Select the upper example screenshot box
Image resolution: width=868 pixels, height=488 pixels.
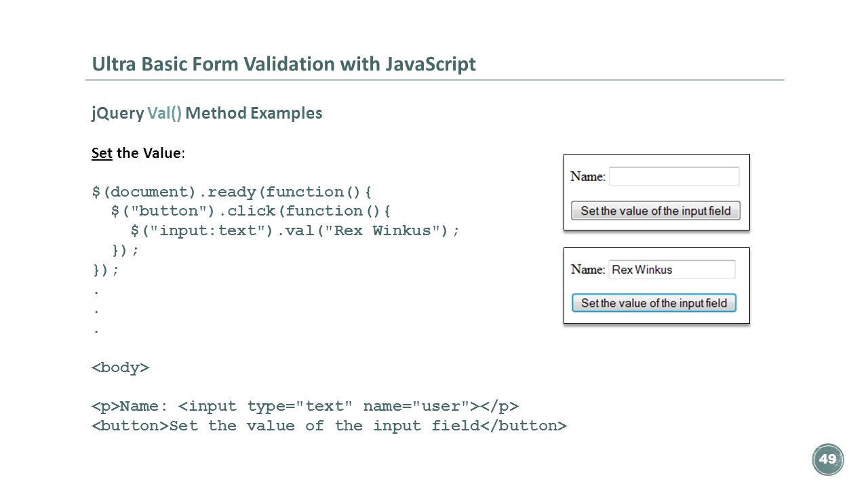pos(656,192)
